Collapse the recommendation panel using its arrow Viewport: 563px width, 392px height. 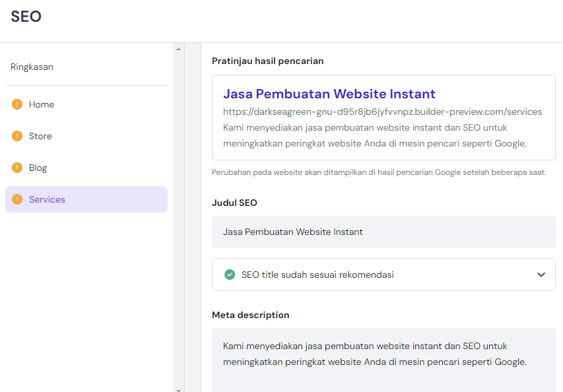point(541,275)
